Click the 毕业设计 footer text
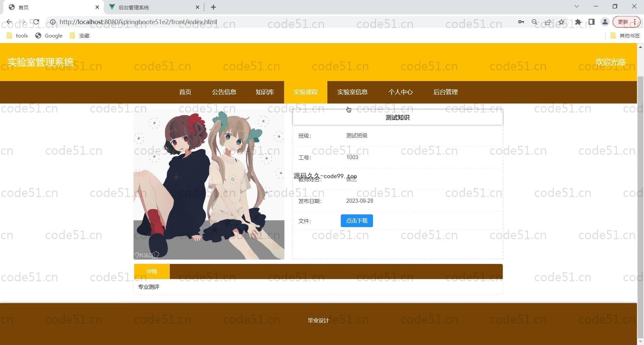The image size is (644, 345). pos(318,321)
